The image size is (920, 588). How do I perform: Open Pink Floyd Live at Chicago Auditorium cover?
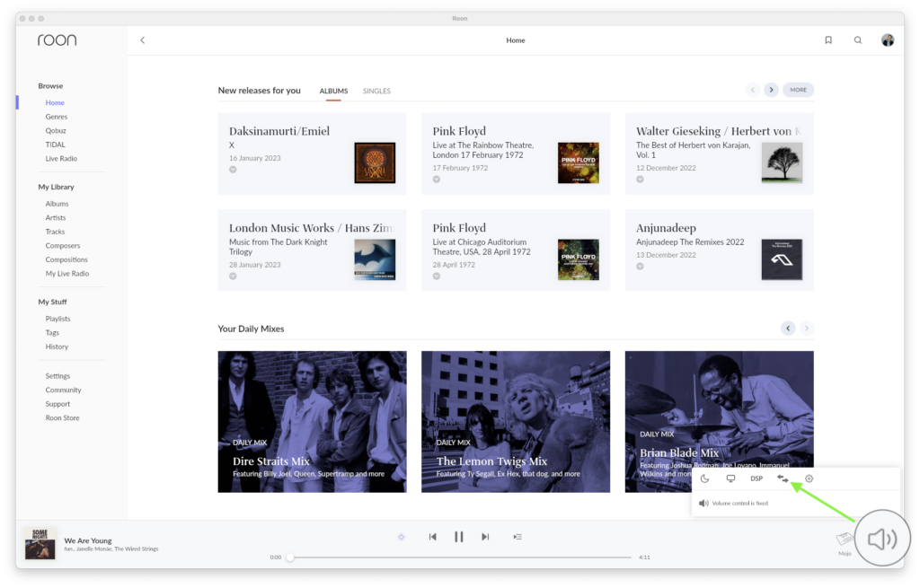coord(579,259)
